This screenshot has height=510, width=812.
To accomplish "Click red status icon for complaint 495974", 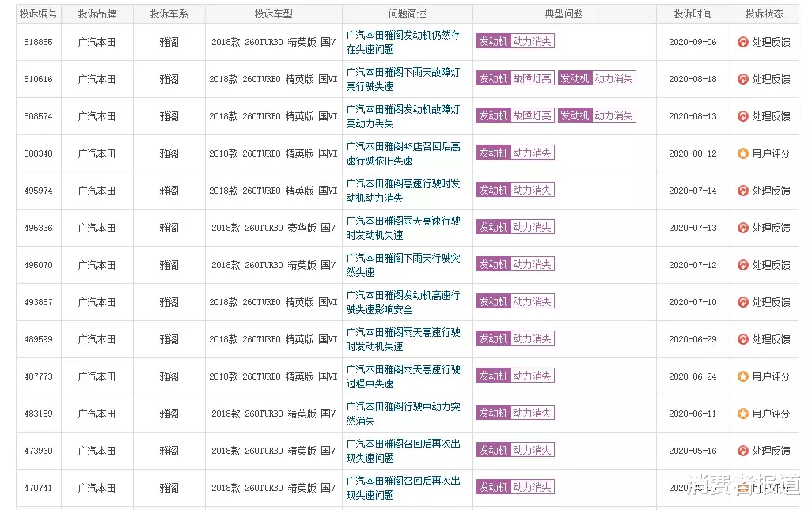I will pyautogui.click(x=742, y=191).
